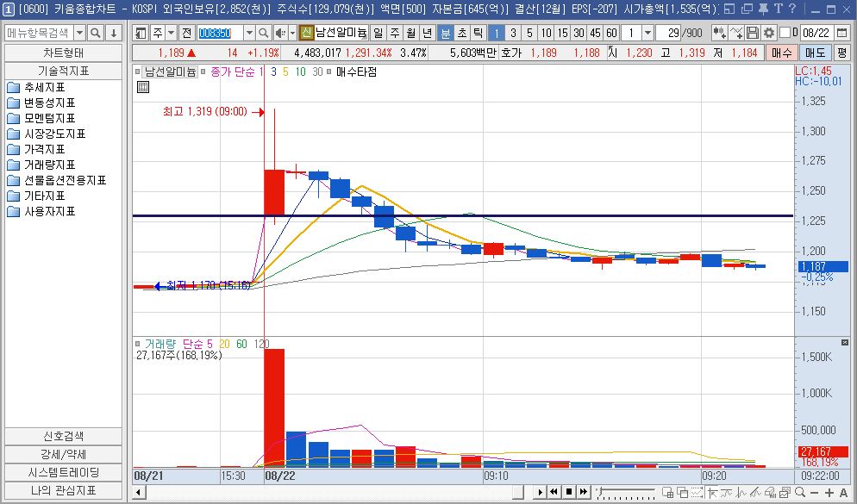Click the magnifier zoom tool at bottom
Image resolution: width=857 pixels, height=504 pixels.
click(x=799, y=493)
